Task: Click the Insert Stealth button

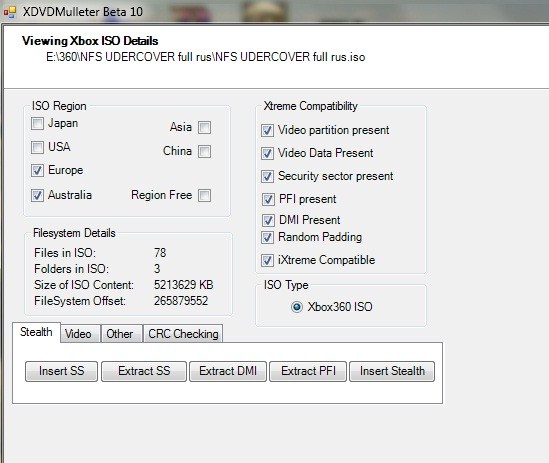Action: pos(392,371)
